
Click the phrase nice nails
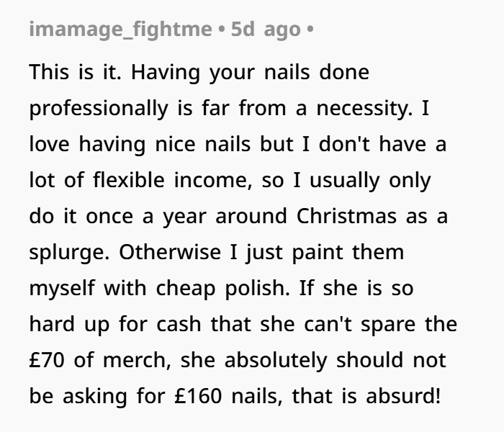point(203,144)
